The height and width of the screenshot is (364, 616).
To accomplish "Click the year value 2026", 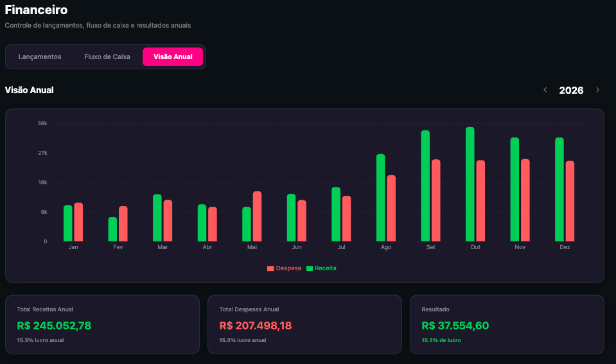I will click(571, 91).
